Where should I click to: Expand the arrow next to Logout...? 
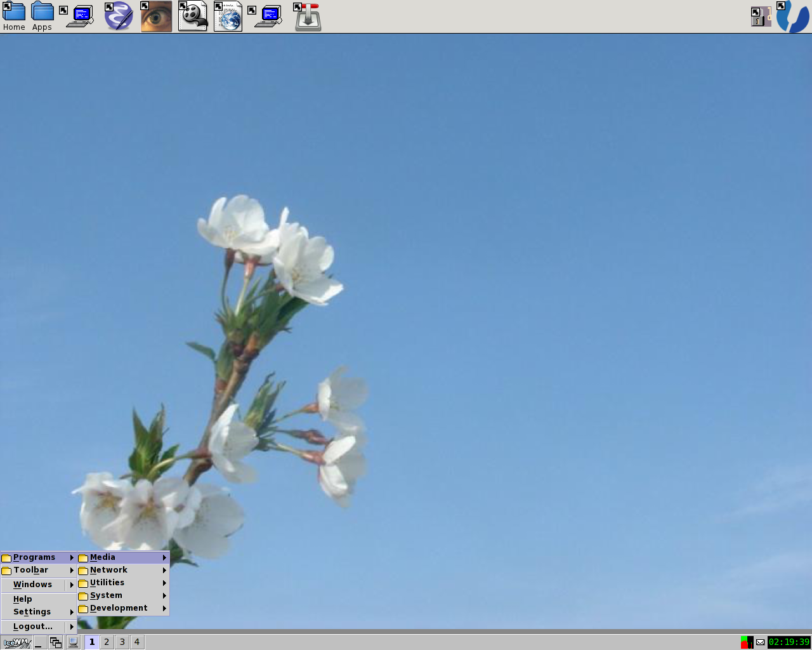[72, 627]
